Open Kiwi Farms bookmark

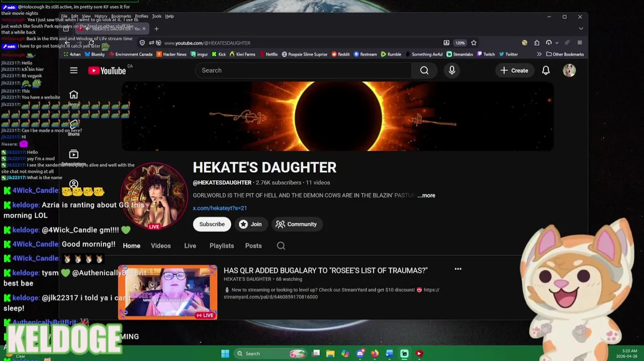coord(243,54)
